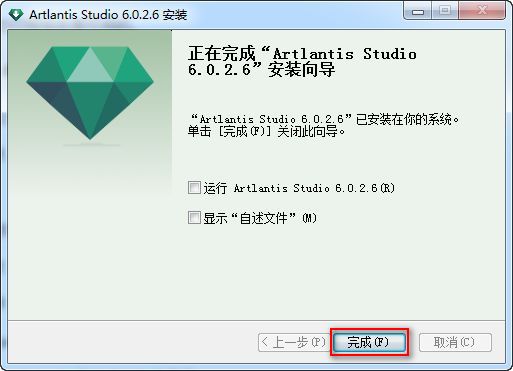Click text 单击 [完成(F)] 关闭此向导
Screen dimensions: 513x371
(x=266, y=132)
